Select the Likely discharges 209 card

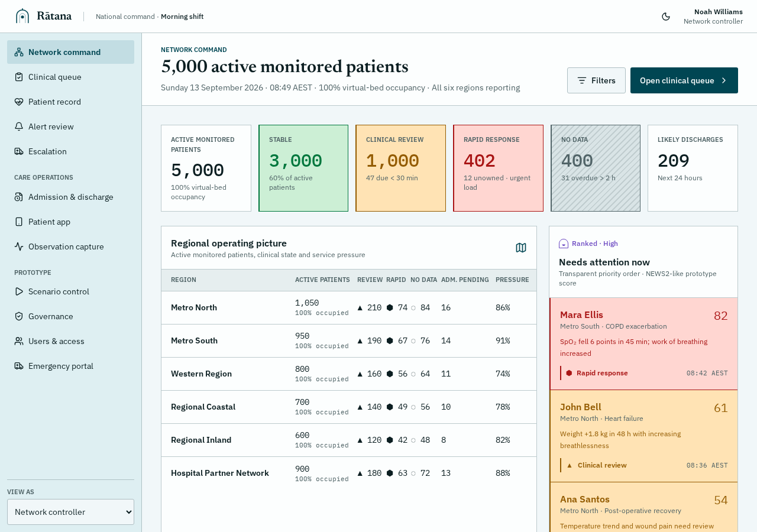tap(693, 168)
